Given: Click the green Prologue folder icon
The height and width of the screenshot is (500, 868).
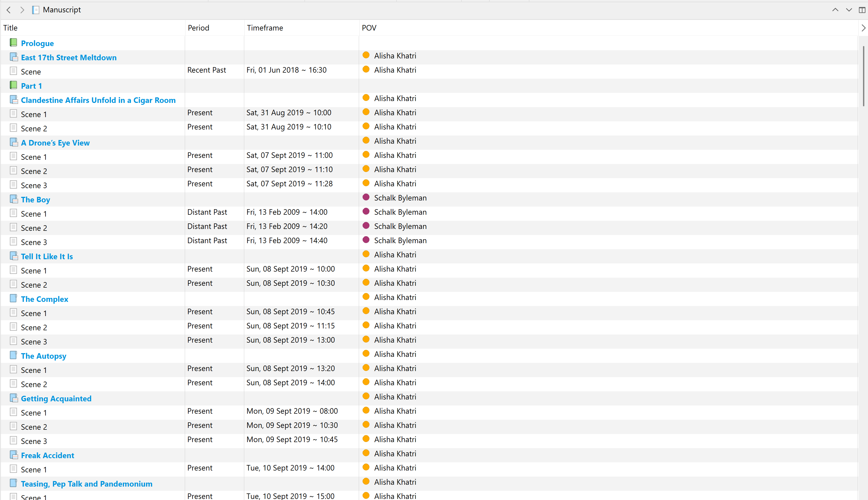Looking at the screenshot, I should pos(13,43).
